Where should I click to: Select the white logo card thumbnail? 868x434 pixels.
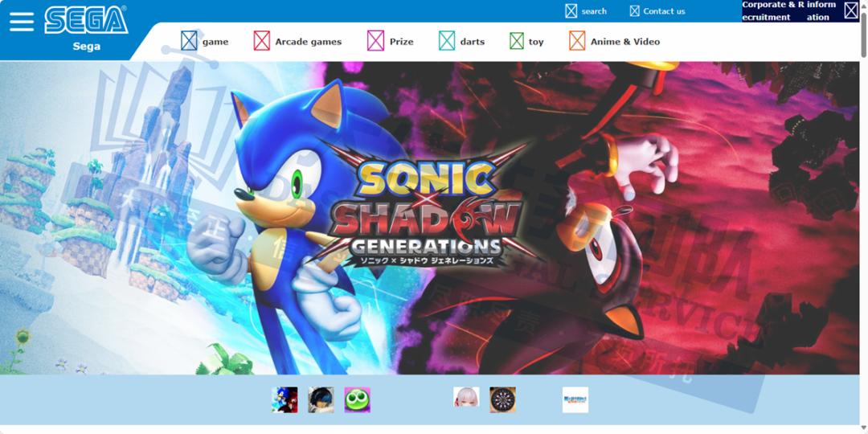point(575,399)
